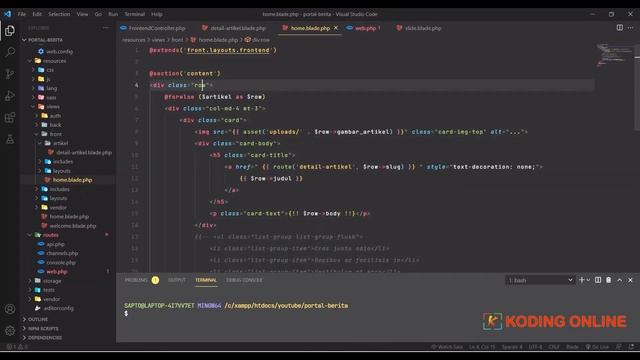Open channels.php in Explorer tree
This screenshot has width=640, height=360.
[62, 253]
